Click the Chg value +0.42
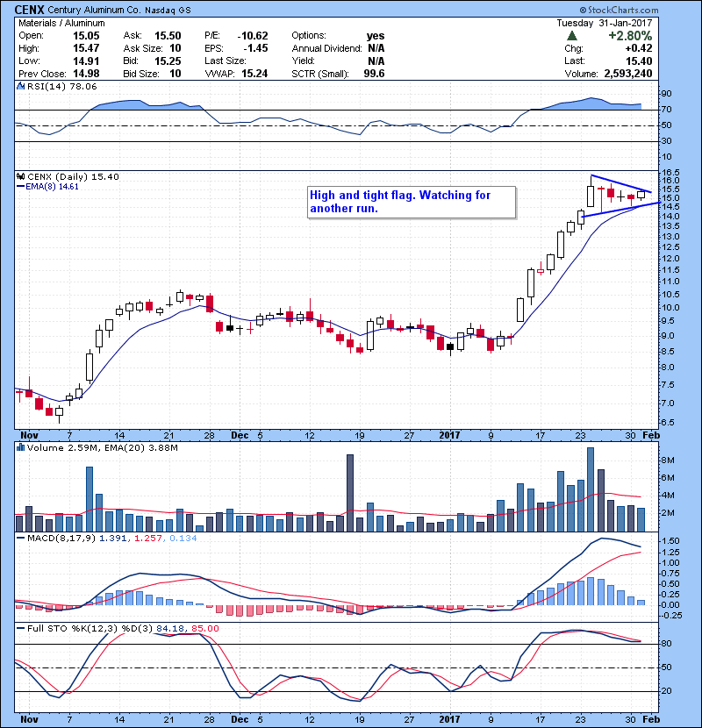The width and height of the screenshot is (702, 728). pos(638,48)
